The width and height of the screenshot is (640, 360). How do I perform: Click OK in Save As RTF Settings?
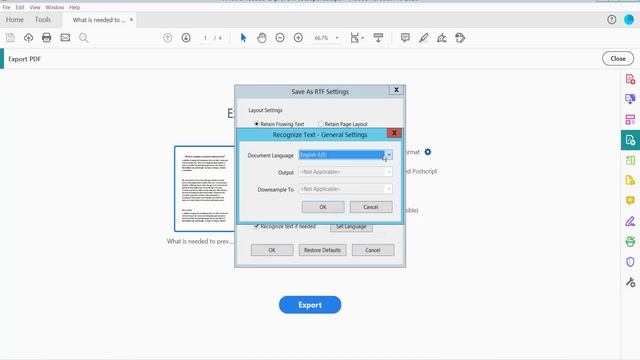point(272,250)
